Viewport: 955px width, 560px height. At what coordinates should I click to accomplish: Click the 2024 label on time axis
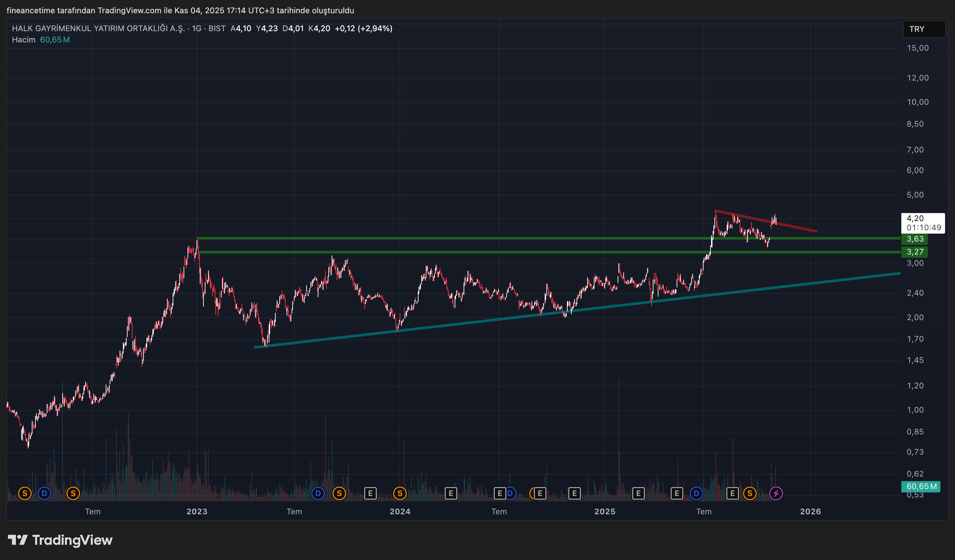(400, 512)
